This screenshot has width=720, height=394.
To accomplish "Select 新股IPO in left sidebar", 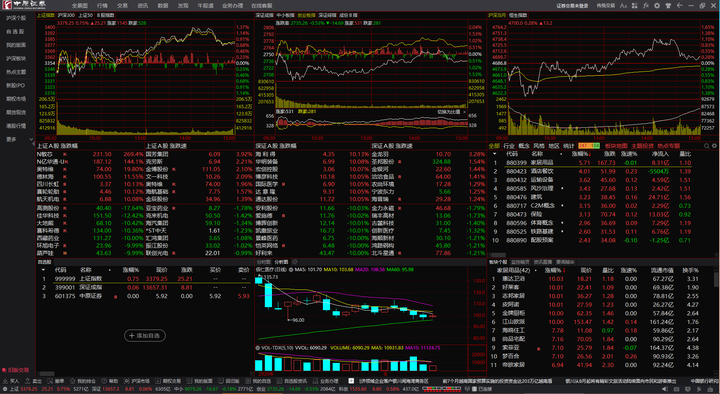I will click(x=15, y=85).
